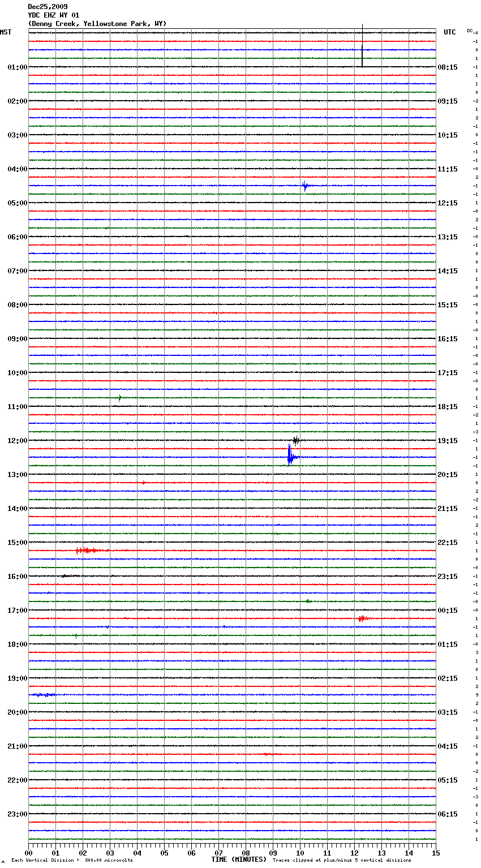Click the 'UTC' time zone label
This screenshot has width=481, height=868.
450,32
